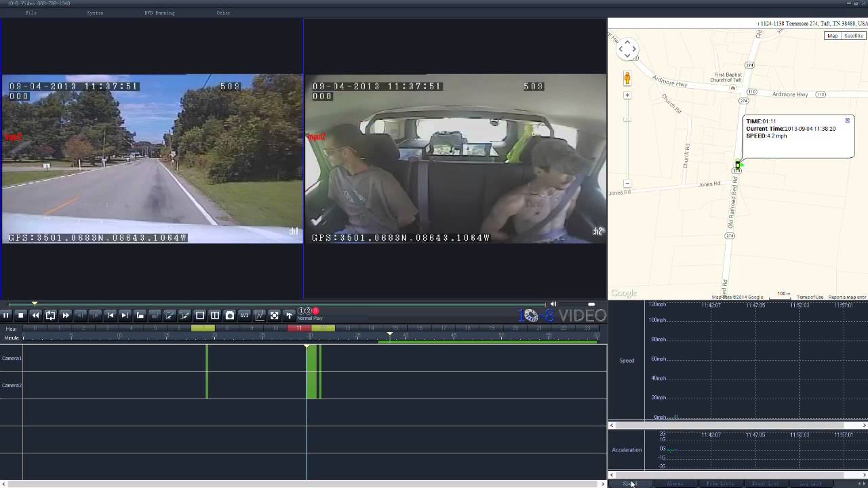
Task: Select the Street View pegman icon
Action: pyautogui.click(x=627, y=78)
